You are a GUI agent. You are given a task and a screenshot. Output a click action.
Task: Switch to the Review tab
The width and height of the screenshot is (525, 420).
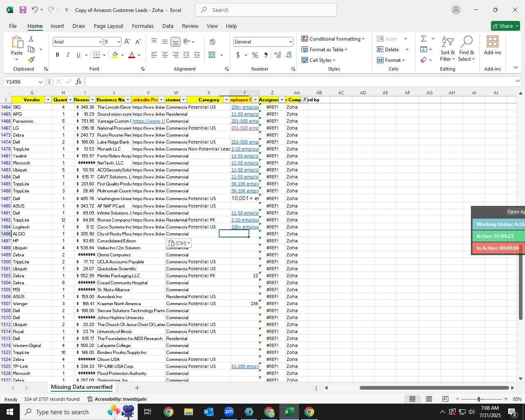click(x=190, y=26)
